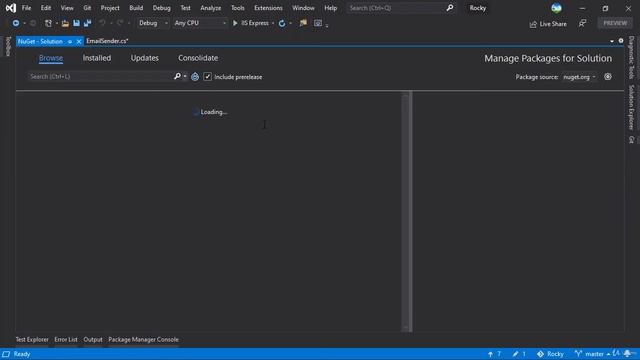This screenshot has height=360, width=640.
Task: Open the nuget.org package source dropdown
Action: click(x=579, y=77)
